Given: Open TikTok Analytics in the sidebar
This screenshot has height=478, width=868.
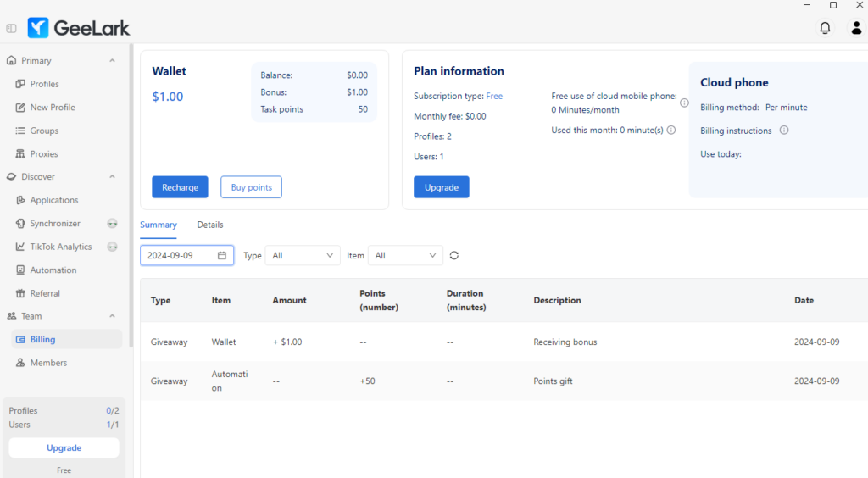Looking at the screenshot, I should pyautogui.click(x=61, y=247).
